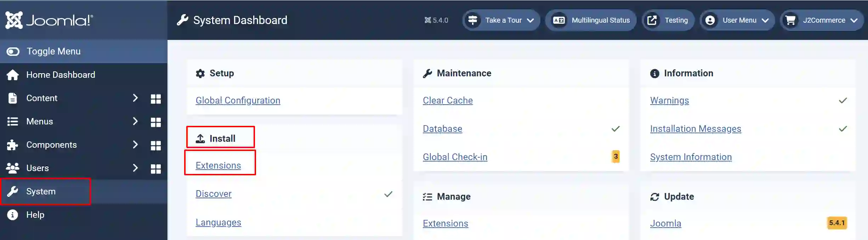This screenshot has height=240, width=868.
Task: Expand the Content submenu chevron
Action: [x=135, y=98]
